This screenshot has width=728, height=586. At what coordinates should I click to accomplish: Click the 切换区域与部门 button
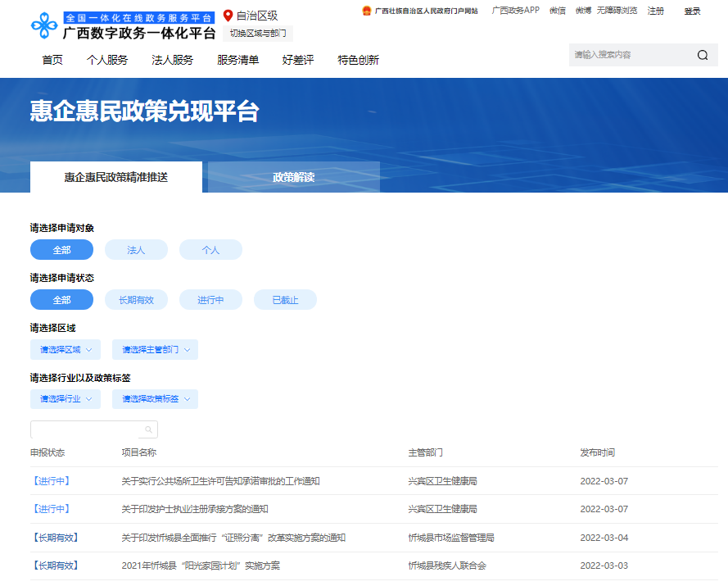pyautogui.click(x=257, y=34)
